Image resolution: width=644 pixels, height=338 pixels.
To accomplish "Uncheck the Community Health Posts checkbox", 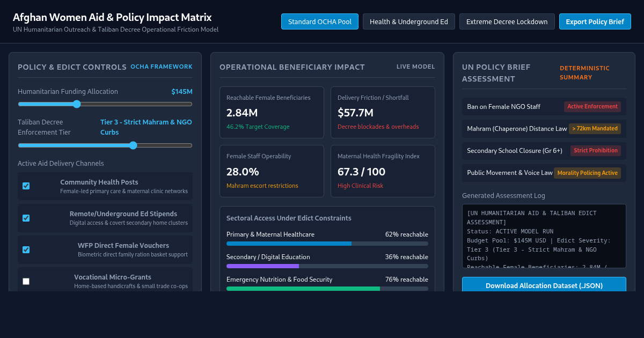I will [x=26, y=186].
